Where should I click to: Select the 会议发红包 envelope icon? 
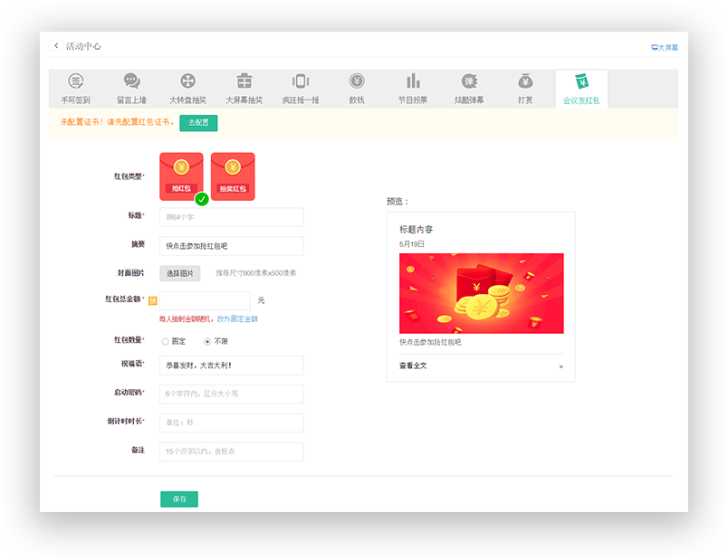pos(581,81)
